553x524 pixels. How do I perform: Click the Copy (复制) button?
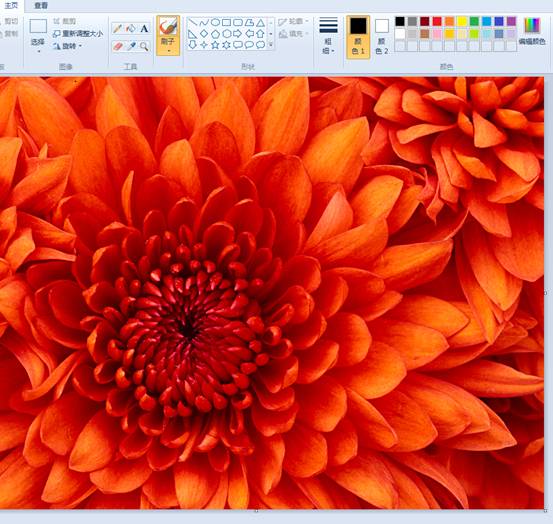[9, 34]
